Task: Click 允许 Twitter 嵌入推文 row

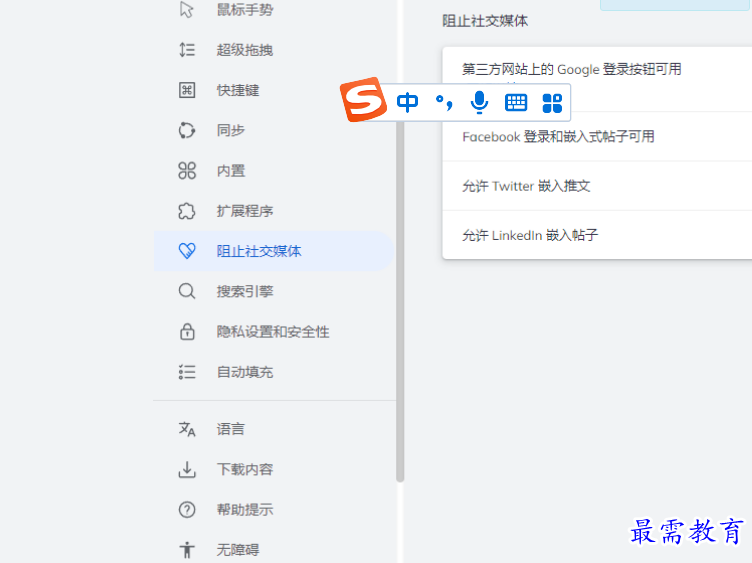Action: pyautogui.click(x=597, y=186)
